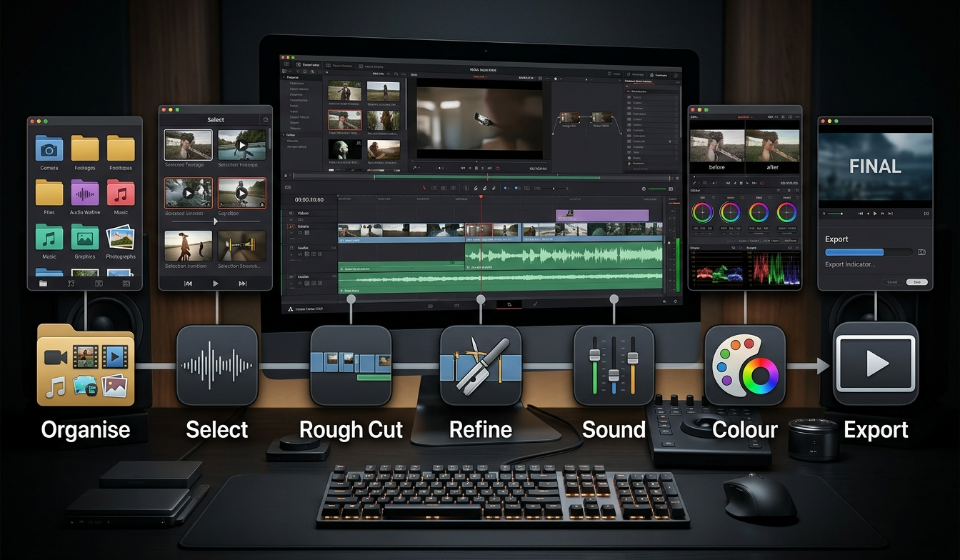
Task: Click the grey cancel button in Export window
Action: 892,282
